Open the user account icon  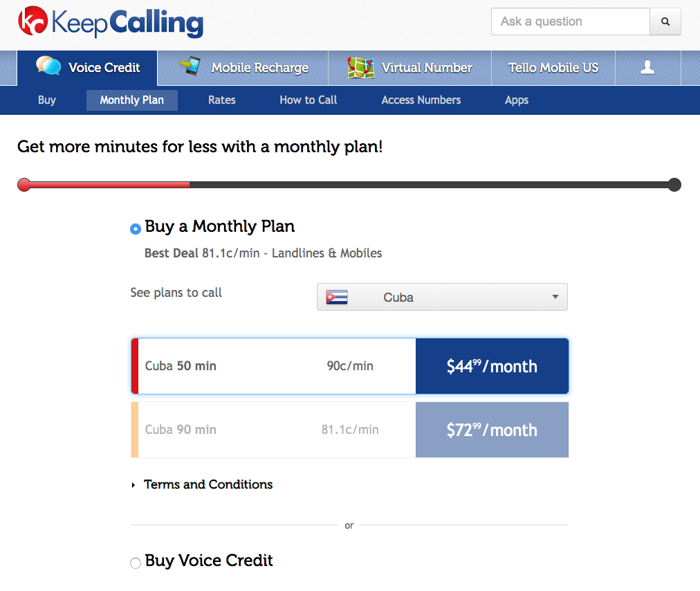[647, 67]
